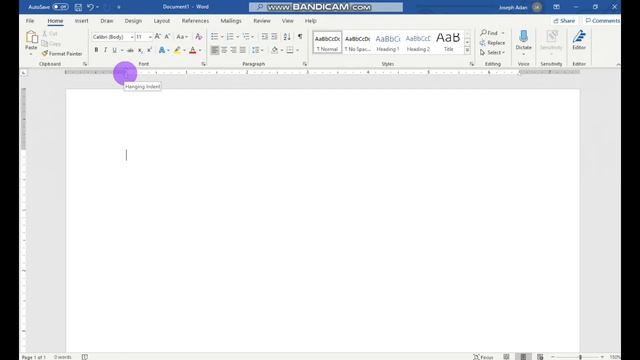Image resolution: width=640 pixels, height=360 pixels.
Task: Click Align Right icon
Action: tap(233, 50)
